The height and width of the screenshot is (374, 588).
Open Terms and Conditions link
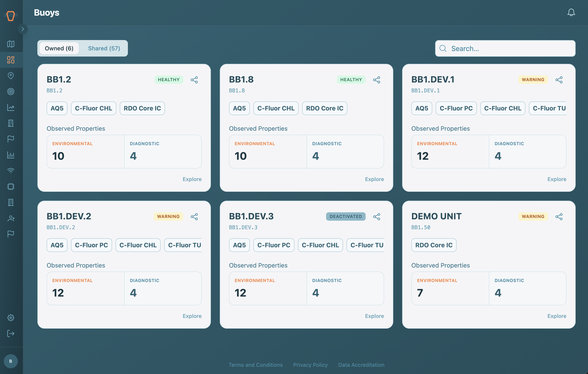[255, 365]
